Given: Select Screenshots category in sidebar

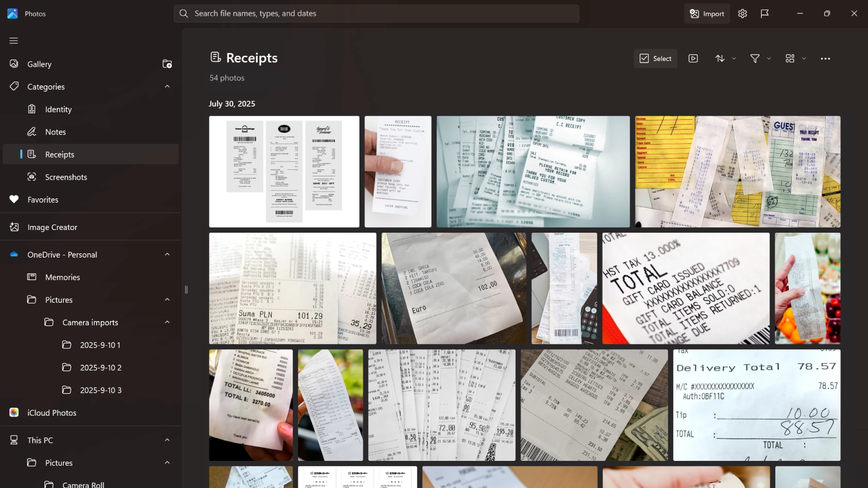Looking at the screenshot, I should pos(66,177).
